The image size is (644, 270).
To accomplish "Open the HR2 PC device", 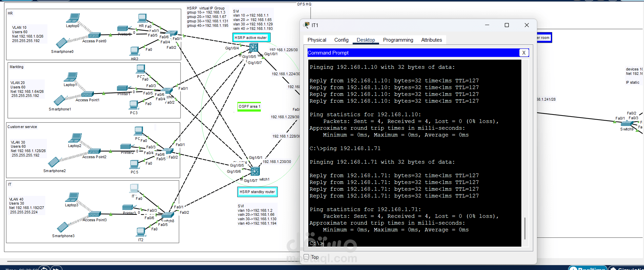I will click(x=134, y=51).
